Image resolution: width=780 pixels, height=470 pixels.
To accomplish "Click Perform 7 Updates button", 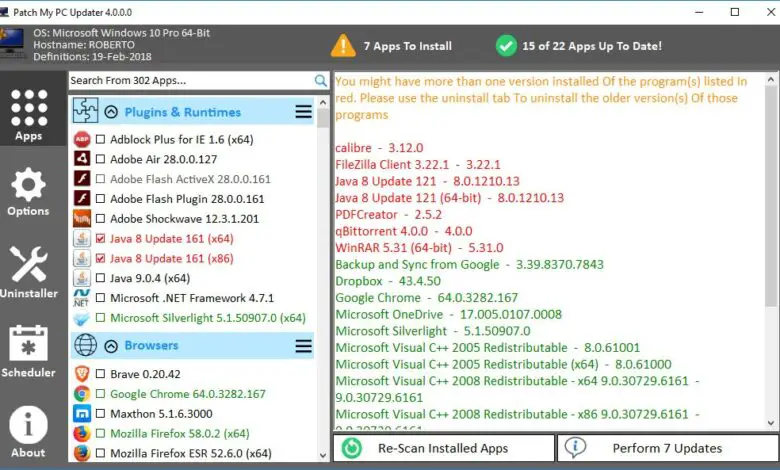I will click(x=668, y=448).
